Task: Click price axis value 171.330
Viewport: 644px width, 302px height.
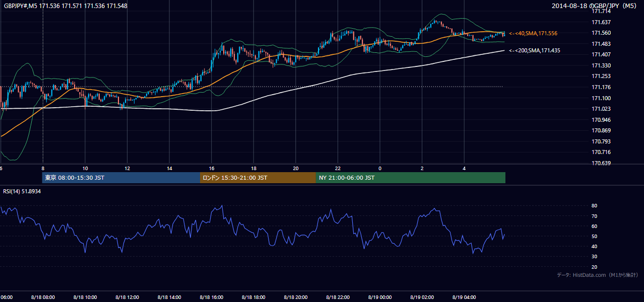Action: 601,65
